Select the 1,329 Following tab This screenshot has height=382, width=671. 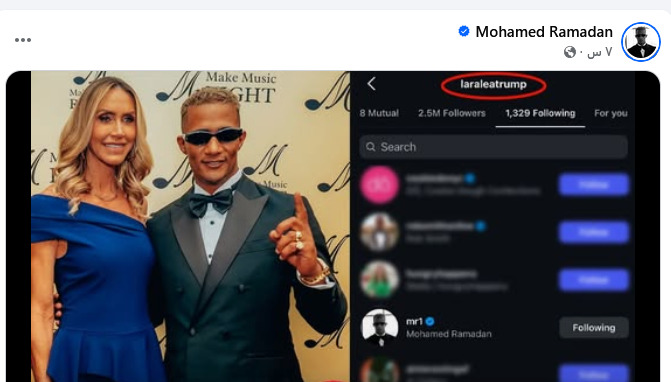(x=540, y=113)
